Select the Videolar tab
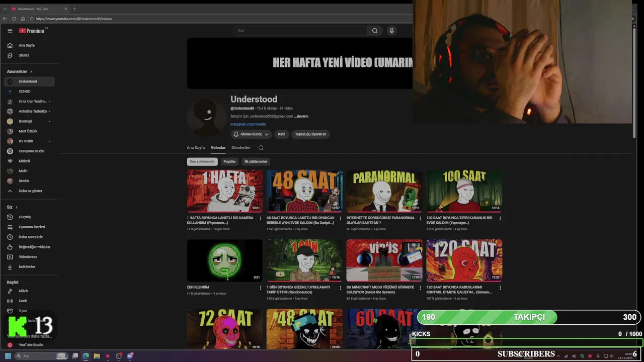This screenshot has width=644, height=362. [x=218, y=148]
